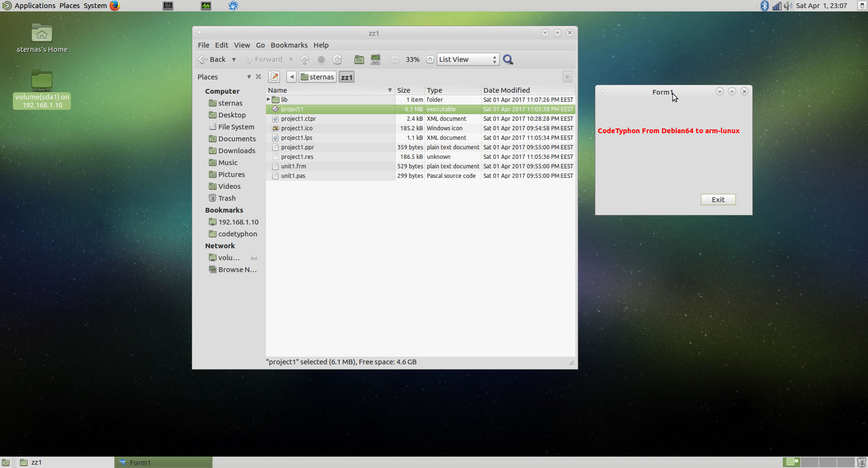868x468 pixels.
Task: Open the Home folder toolbar icon
Action: point(359,59)
